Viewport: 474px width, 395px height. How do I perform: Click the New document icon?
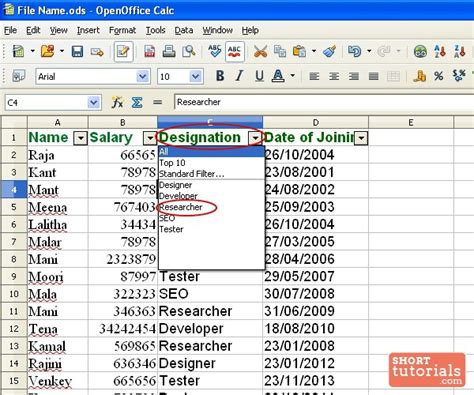tap(18, 52)
